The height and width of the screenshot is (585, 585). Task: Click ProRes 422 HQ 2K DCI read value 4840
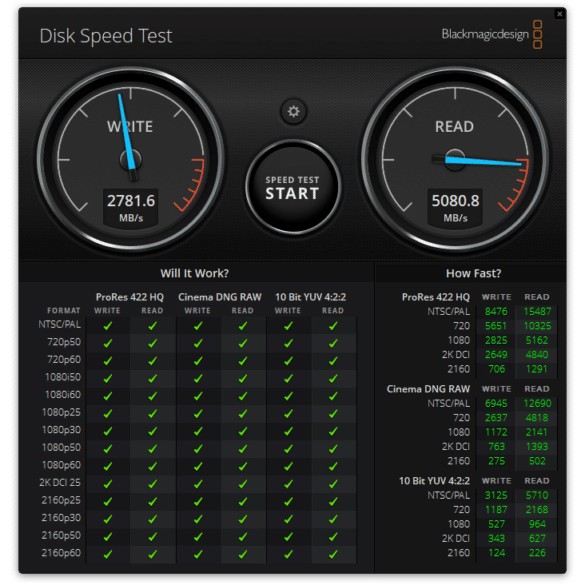click(537, 354)
